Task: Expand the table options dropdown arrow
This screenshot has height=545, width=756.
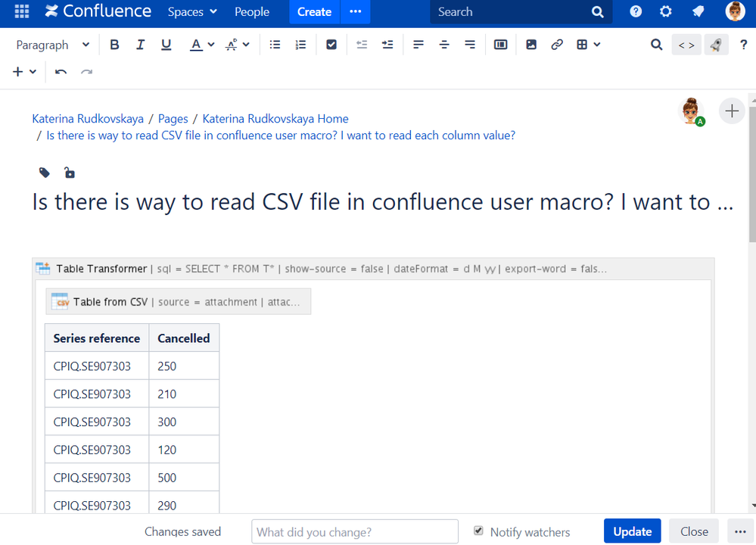Action: (597, 45)
